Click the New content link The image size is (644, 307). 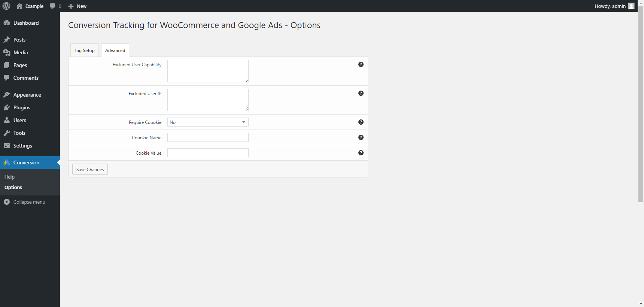point(82,6)
